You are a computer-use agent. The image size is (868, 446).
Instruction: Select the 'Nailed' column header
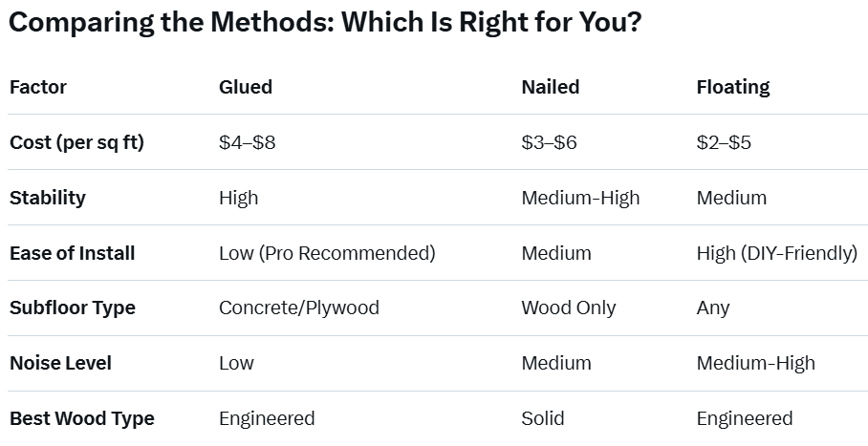551,87
